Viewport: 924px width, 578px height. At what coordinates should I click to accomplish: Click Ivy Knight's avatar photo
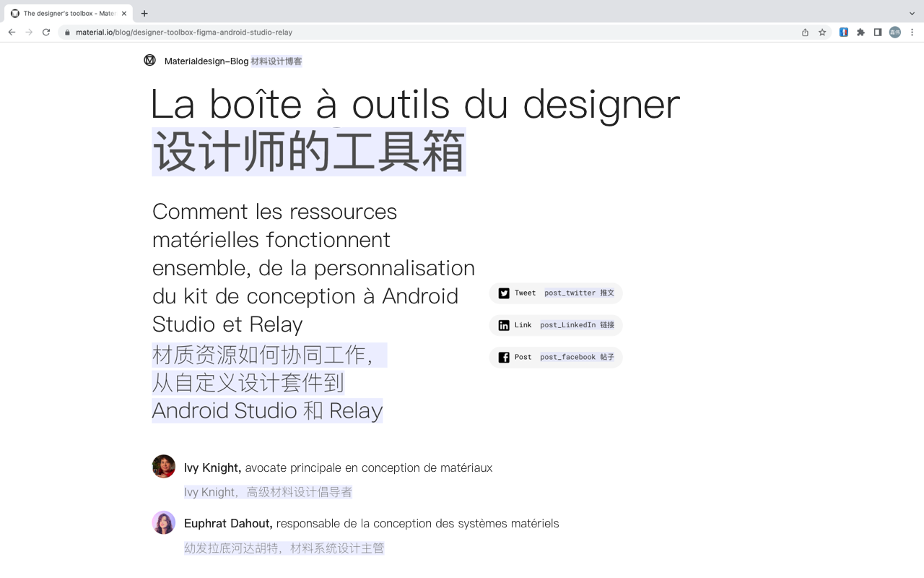pyautogui.click(x=164, y=466)
